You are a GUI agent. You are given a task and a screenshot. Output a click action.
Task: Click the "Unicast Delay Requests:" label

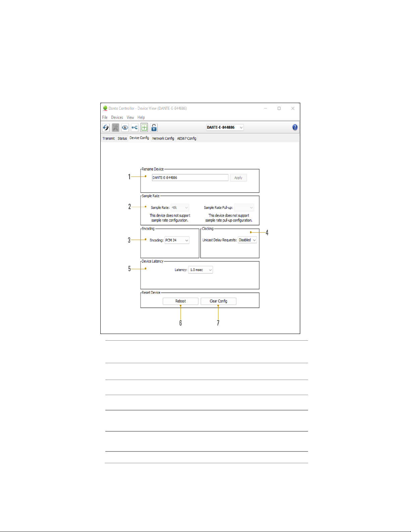(x=219, y=240)
